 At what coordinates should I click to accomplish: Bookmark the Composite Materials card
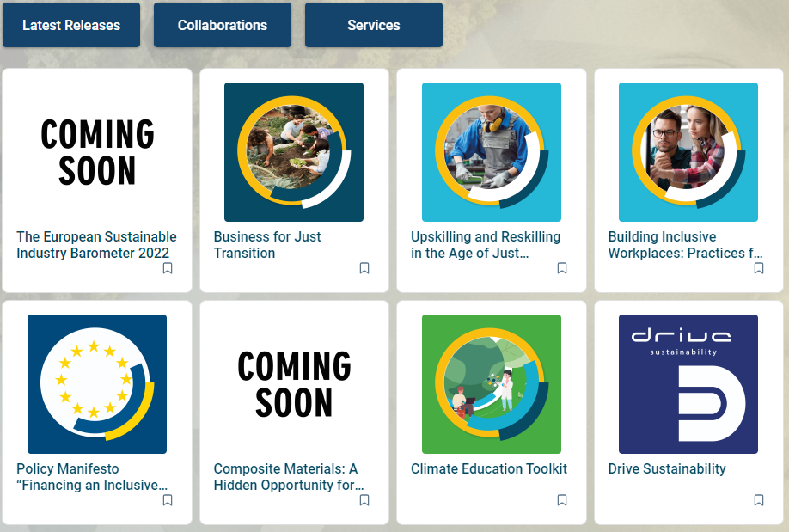[x=364, y=500]
